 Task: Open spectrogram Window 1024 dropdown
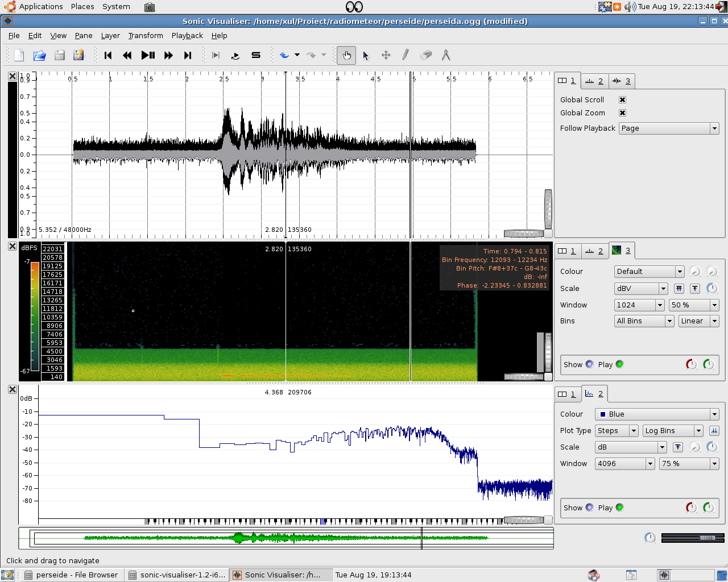pos(639,305)
